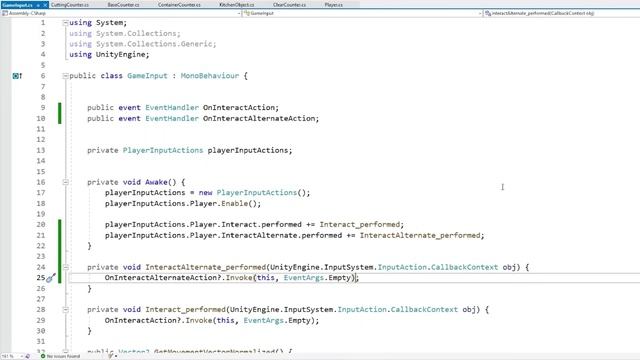Click OnInteractAlternateAction on line 10

tap(259, 118)
